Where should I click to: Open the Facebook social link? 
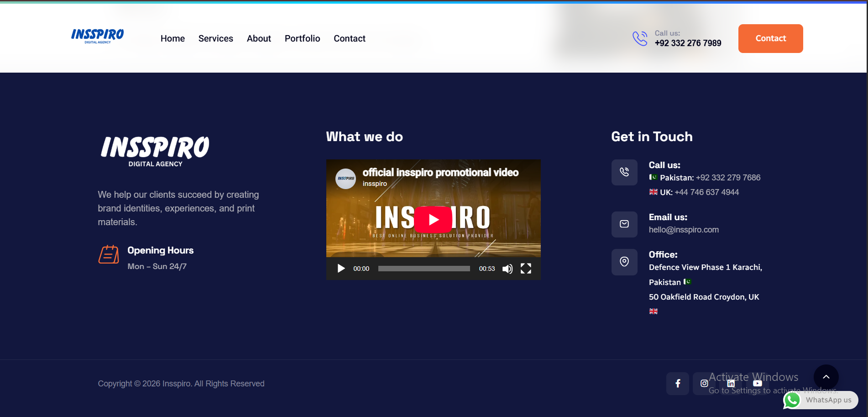click(678, 384)
